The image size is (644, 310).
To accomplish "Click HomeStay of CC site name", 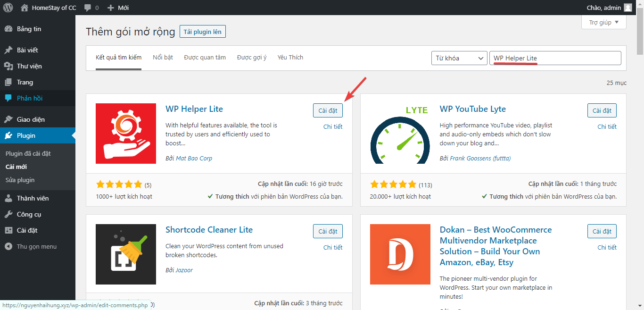I will 54,8.
